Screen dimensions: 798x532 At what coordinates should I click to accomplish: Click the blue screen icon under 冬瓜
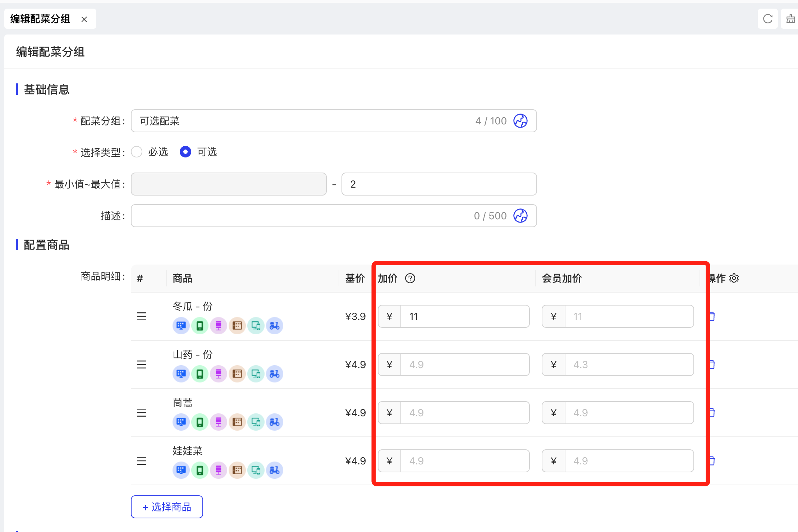181,326
